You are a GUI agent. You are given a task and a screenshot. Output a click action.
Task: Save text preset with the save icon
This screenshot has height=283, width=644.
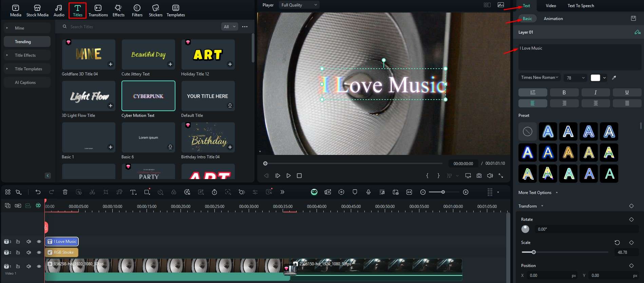[633, 18]
